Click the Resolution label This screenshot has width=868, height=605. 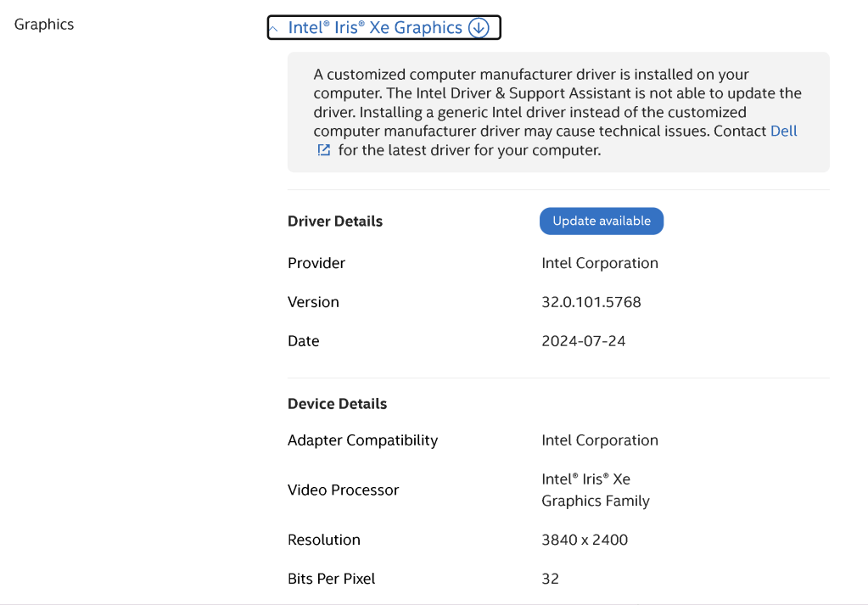coord(324,540)
